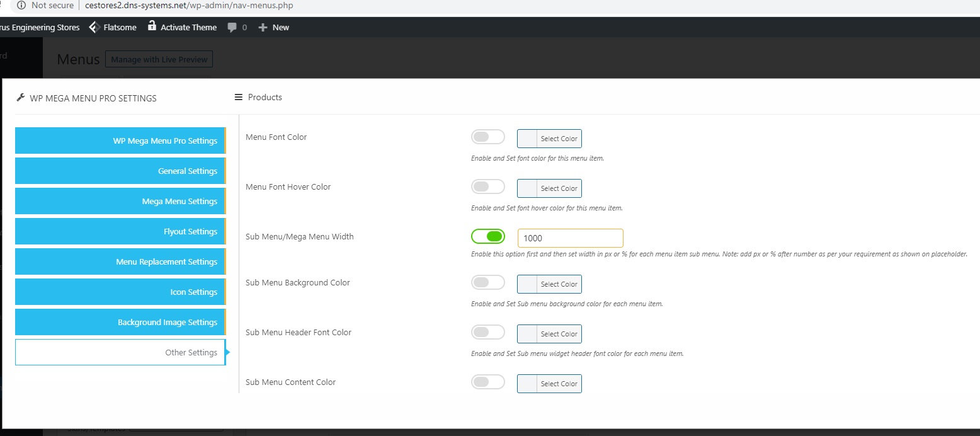Click the Sub Menu Header Font Color swatch
Screen dimensions: 980x436
point(527,334)
